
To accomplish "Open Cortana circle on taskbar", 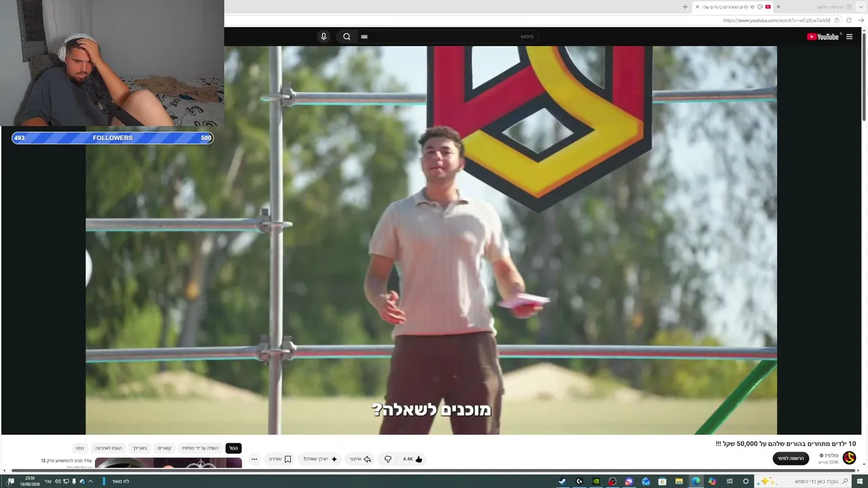I will pos(745,481).
